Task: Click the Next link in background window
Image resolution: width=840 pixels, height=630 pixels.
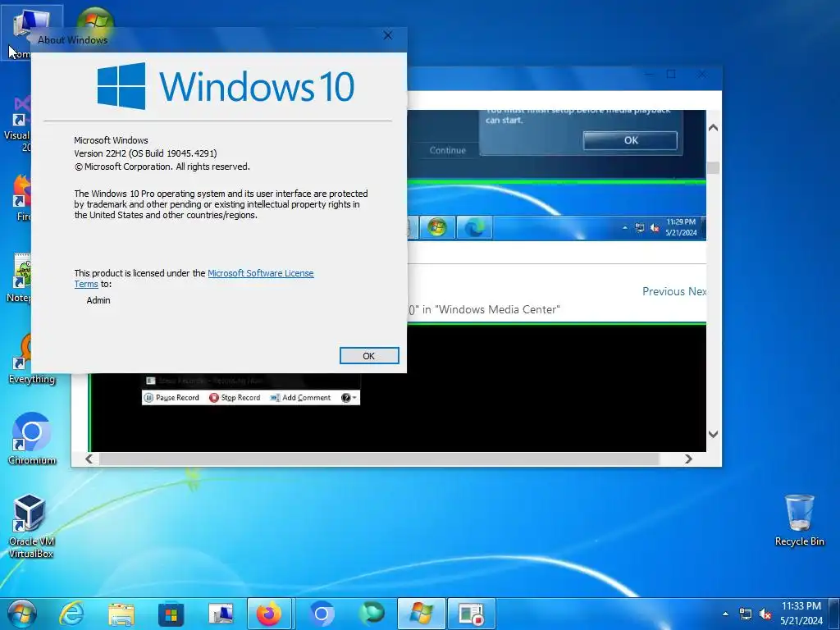Action: (697, 291)
